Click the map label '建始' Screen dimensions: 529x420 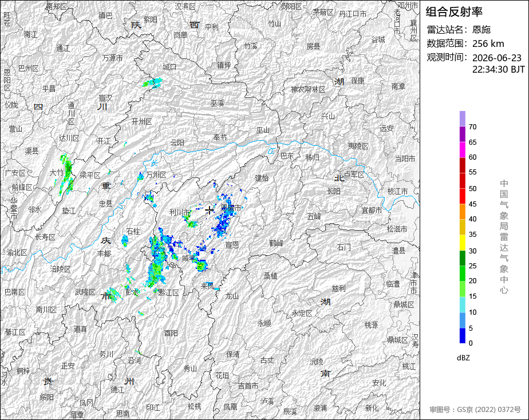coord(262,178)
